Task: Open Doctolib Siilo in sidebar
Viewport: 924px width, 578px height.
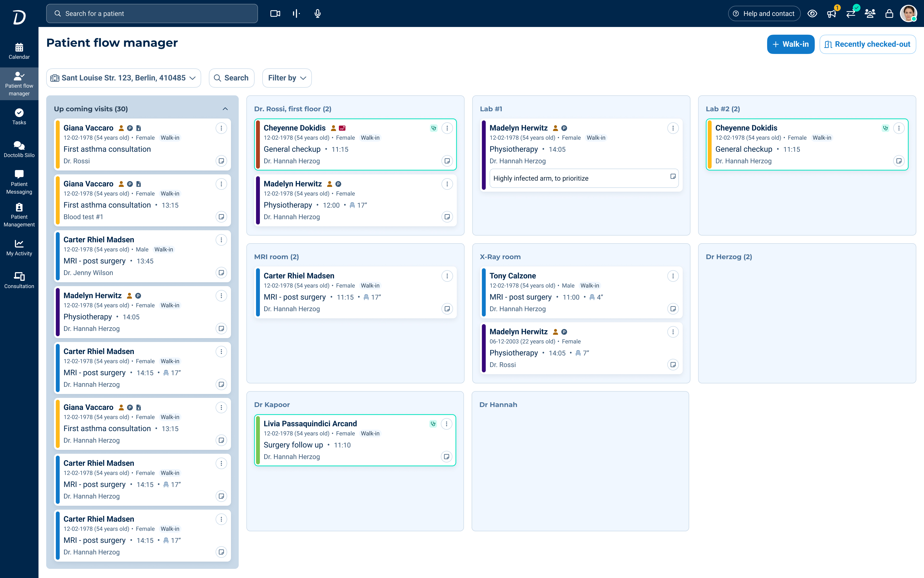Action: click(19, 150)
